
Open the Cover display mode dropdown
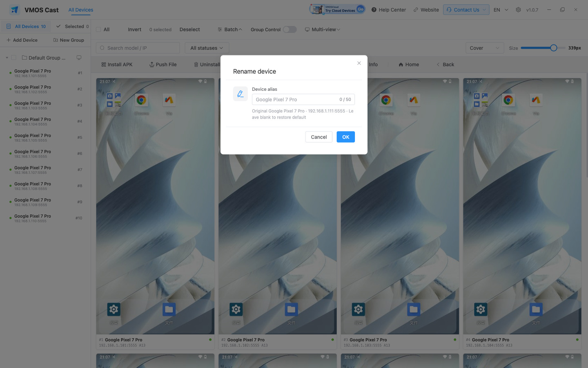coord(485,48)
